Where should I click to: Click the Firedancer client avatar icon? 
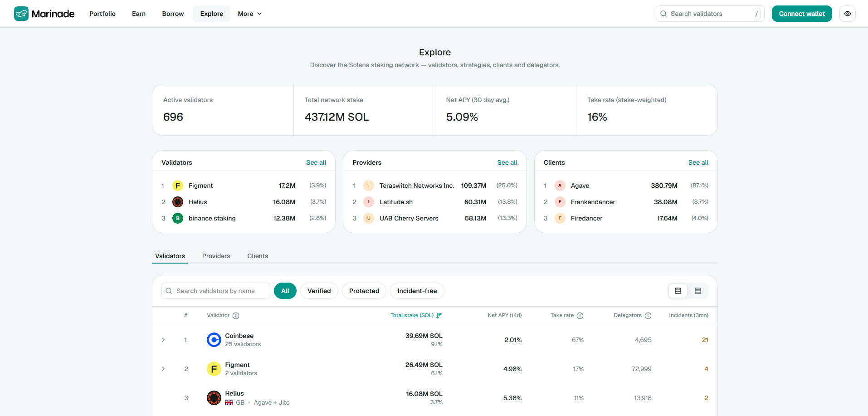point(560,218)
